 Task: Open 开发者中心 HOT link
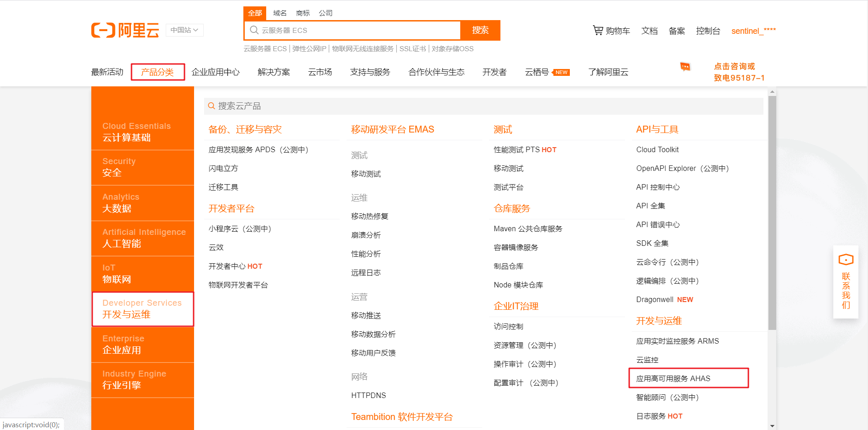[236, 266]
